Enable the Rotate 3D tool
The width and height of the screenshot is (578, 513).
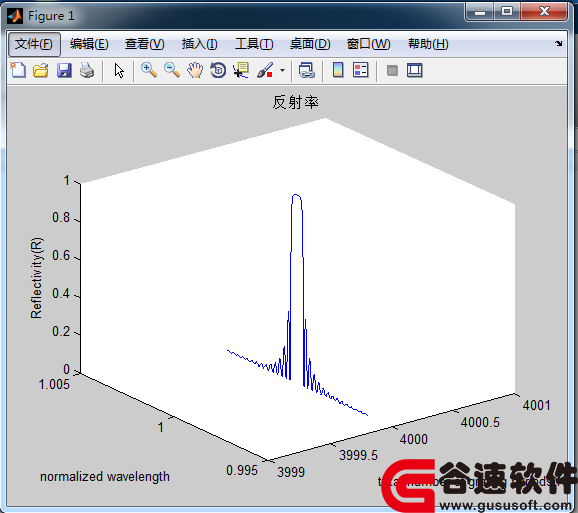pos(218,70)
